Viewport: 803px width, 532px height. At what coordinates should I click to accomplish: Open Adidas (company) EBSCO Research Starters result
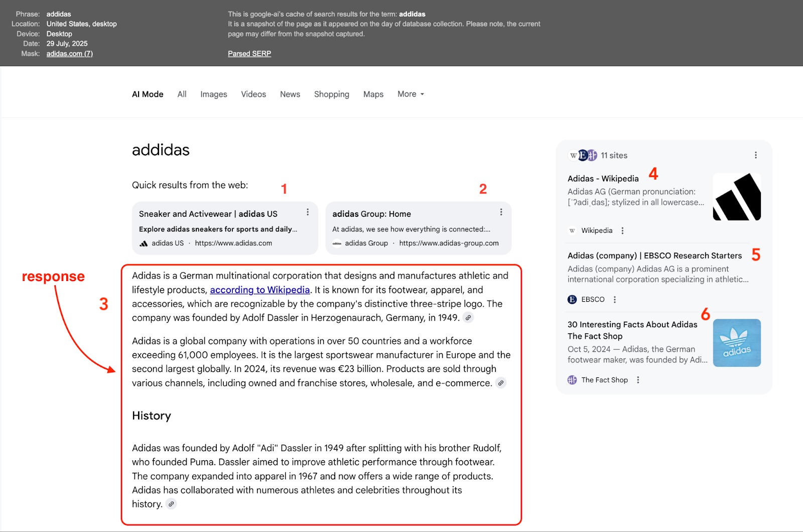pos(654,255)
